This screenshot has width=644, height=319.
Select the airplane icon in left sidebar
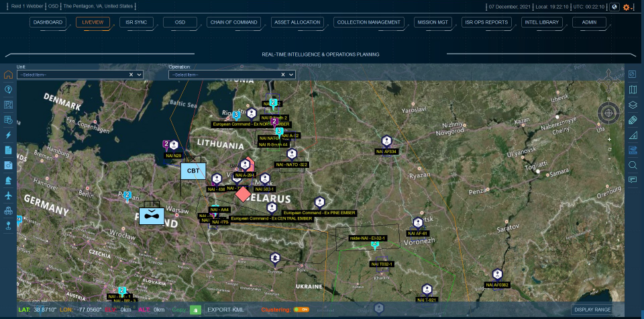pyautogui.click(x=8, y=195)
